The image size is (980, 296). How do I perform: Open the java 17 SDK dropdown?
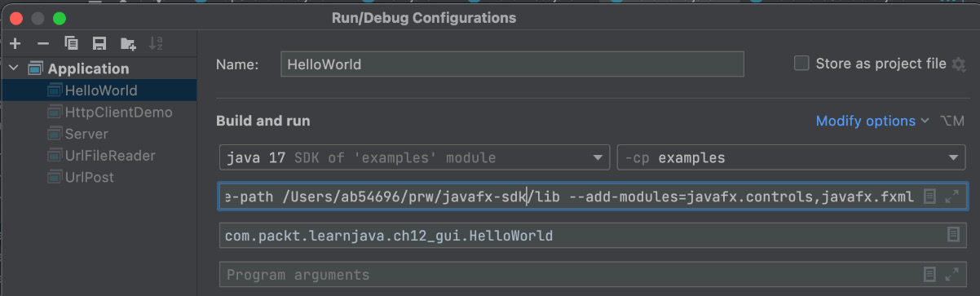414,157
